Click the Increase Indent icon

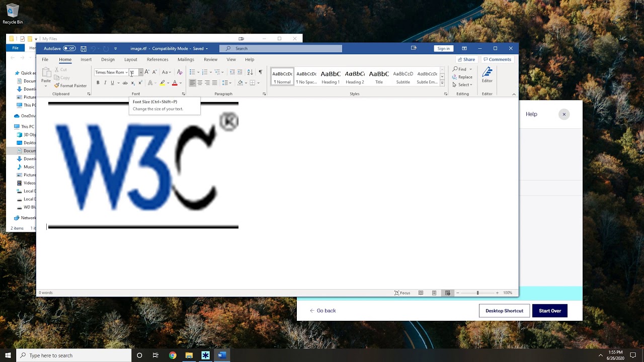pyautogui.click(x=240, y=72)
